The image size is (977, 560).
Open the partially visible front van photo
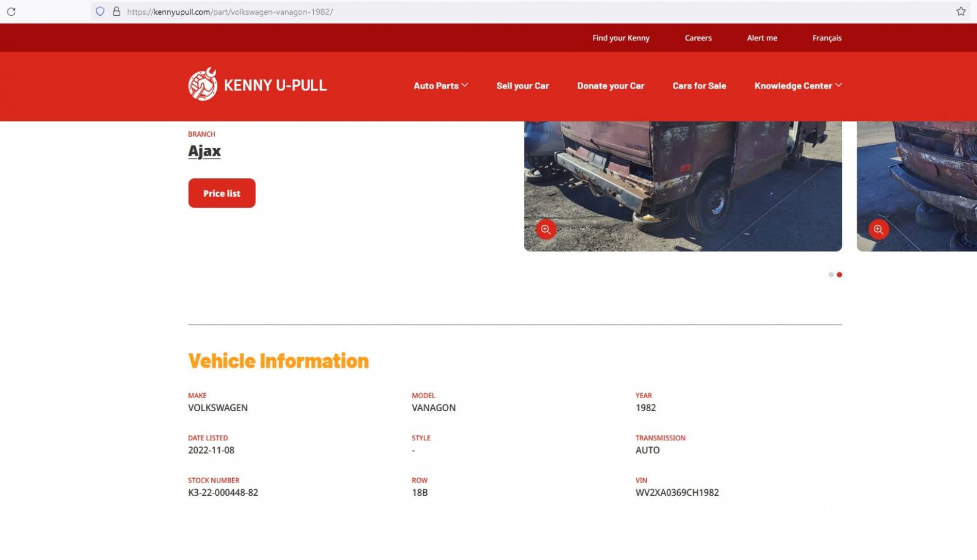tap(917, 186)
